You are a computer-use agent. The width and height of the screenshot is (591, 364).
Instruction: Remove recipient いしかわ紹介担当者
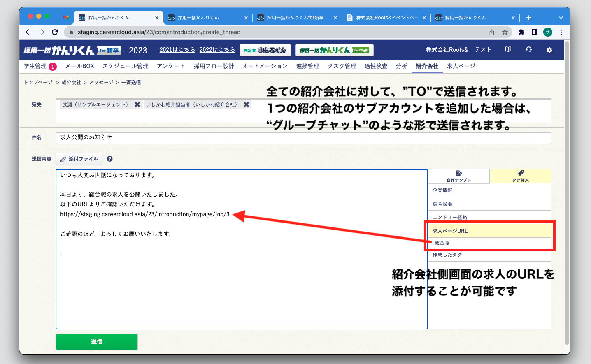pos(246,104)
